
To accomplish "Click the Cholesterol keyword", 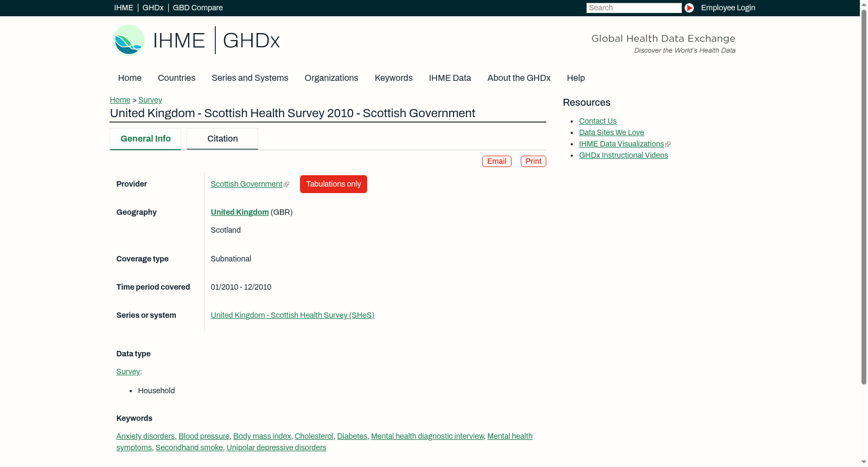I will tap(314, 436).
